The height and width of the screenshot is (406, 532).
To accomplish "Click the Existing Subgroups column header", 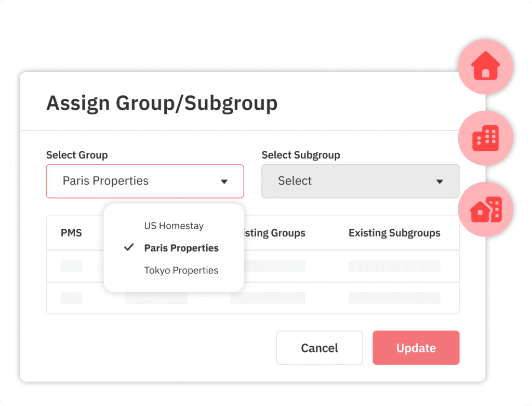I will coord(394,232).
